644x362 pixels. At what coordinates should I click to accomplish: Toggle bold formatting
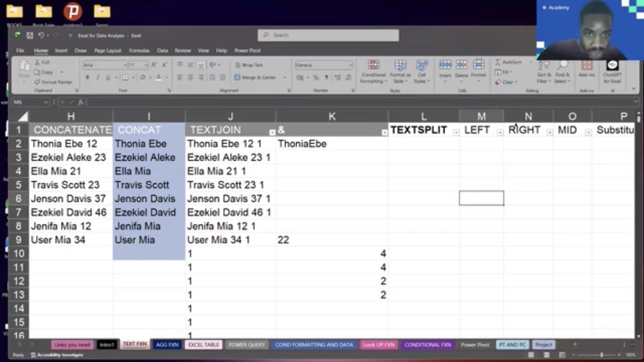(x=87, y=77)
